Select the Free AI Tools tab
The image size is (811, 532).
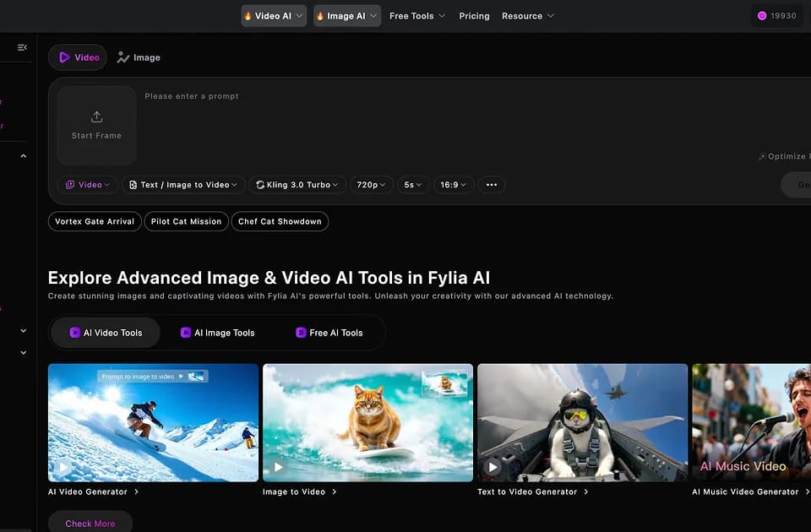point(329,333)
